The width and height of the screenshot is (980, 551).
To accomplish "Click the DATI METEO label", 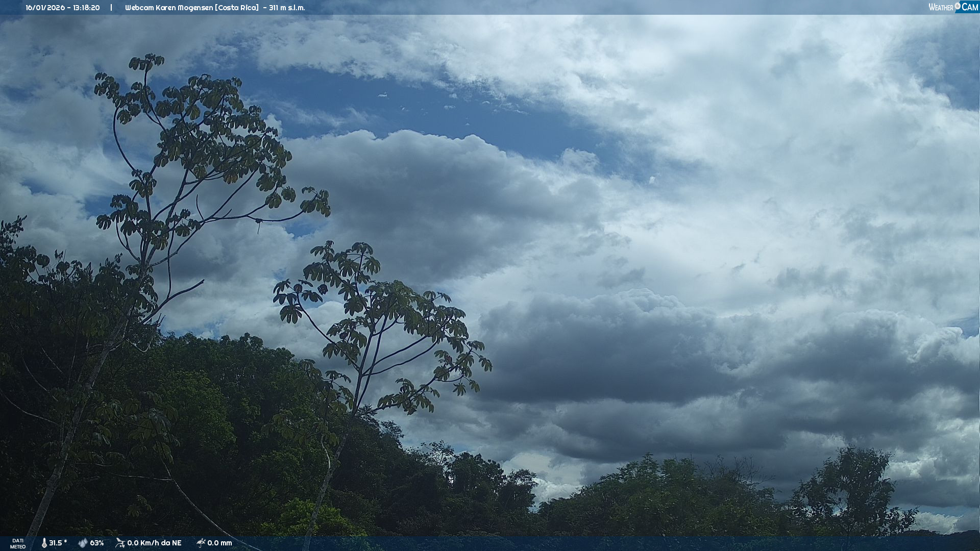I will [18, 544].
